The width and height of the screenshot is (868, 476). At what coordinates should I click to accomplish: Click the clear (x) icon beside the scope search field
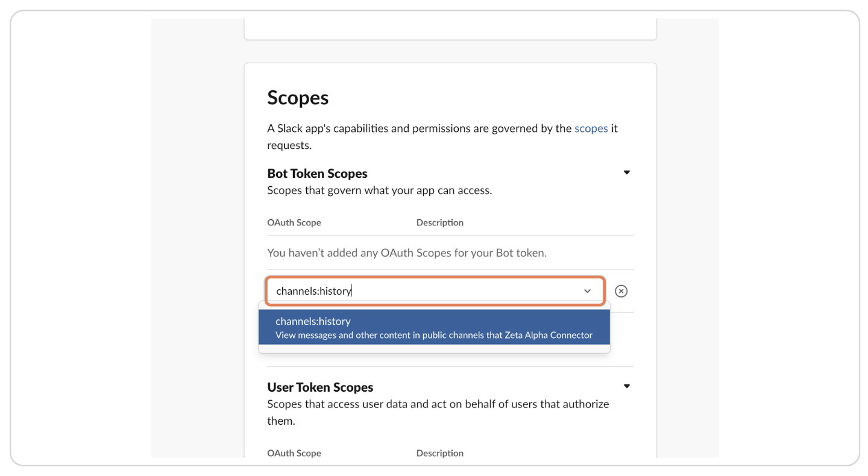click(621, 291)
